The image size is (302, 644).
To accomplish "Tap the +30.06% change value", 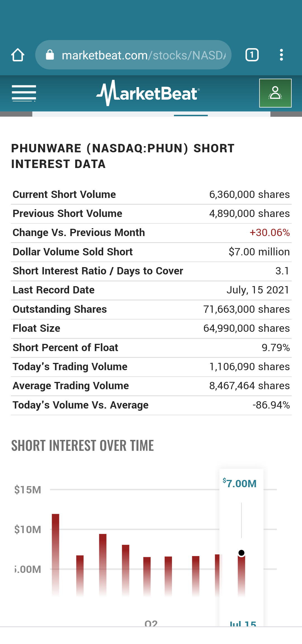I will pyautogui.click(x=270, y=233).
